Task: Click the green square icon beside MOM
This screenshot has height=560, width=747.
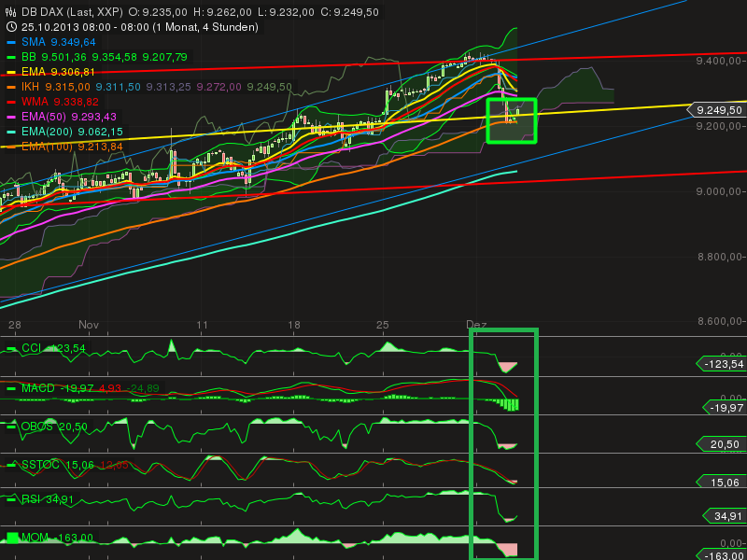Action: [x=10, y=537]
